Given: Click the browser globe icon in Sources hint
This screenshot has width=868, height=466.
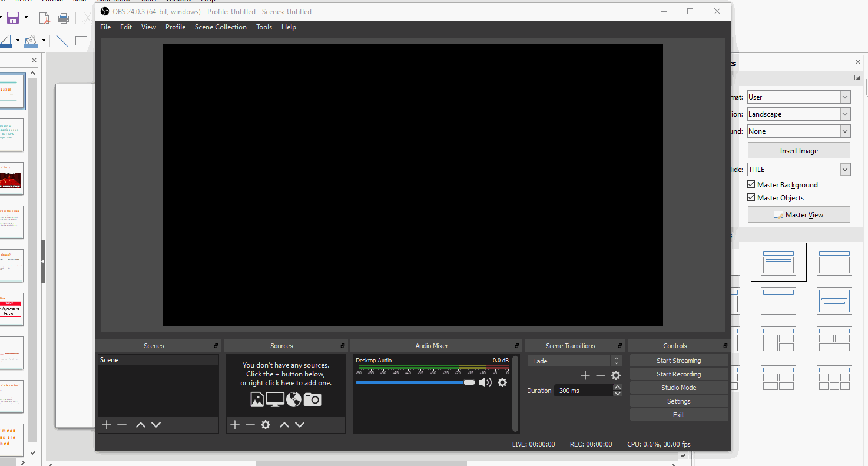Looking at the screenshot, I should (x=294, y=399).
